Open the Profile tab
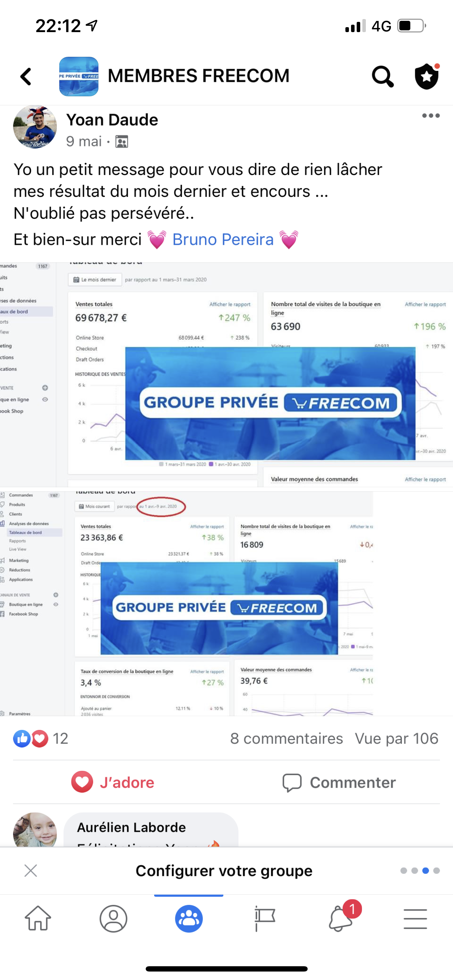Viewport: 453px width, 980px height. [x=113, y=919]
